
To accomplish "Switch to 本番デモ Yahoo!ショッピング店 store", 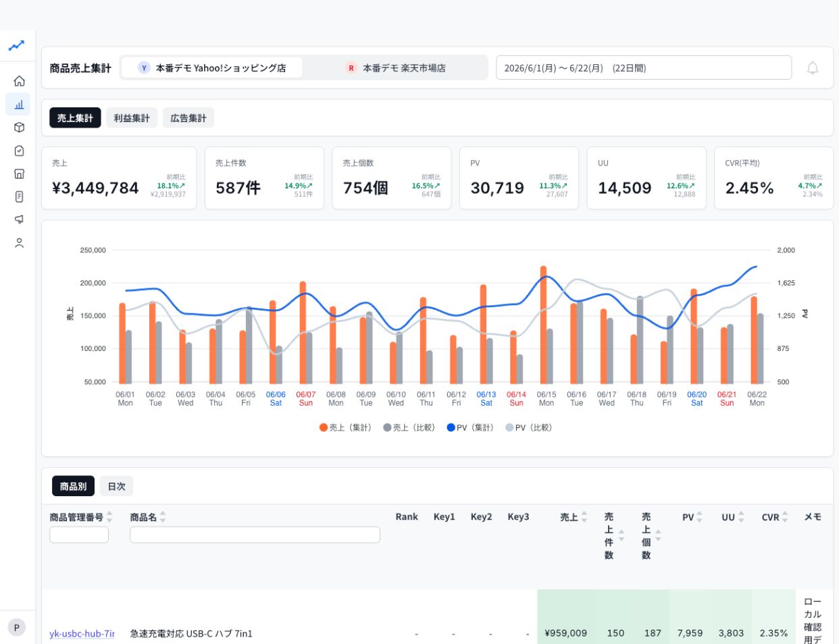I will click(212, 68).
